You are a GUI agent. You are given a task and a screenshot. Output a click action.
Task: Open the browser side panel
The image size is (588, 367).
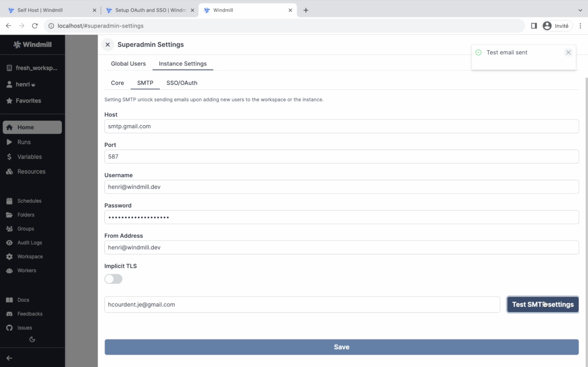point(534,26)
